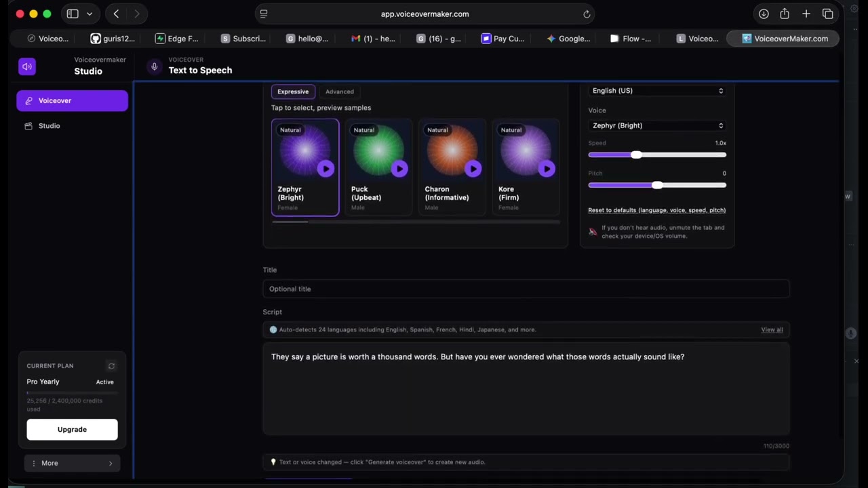Focus the app.voiceovermaker.com address bar
The height and width of the screenshot is (488, 868).
425,14
